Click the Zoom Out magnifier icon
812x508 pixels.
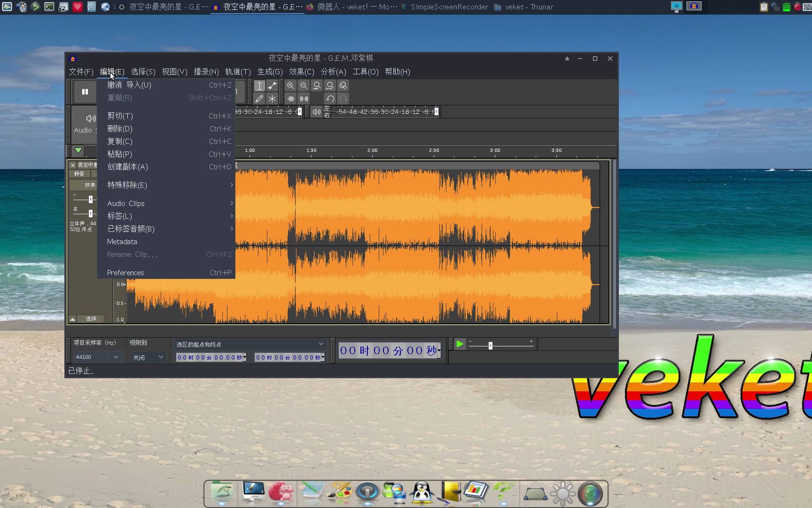point(304,86)
